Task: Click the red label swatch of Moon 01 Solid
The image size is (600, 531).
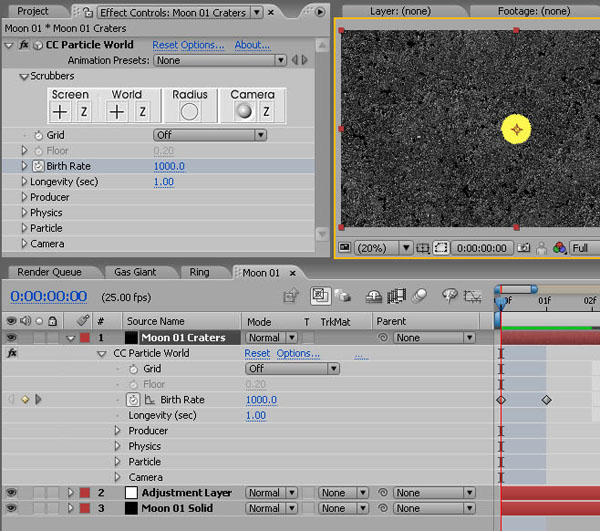Action: (84, 508)
